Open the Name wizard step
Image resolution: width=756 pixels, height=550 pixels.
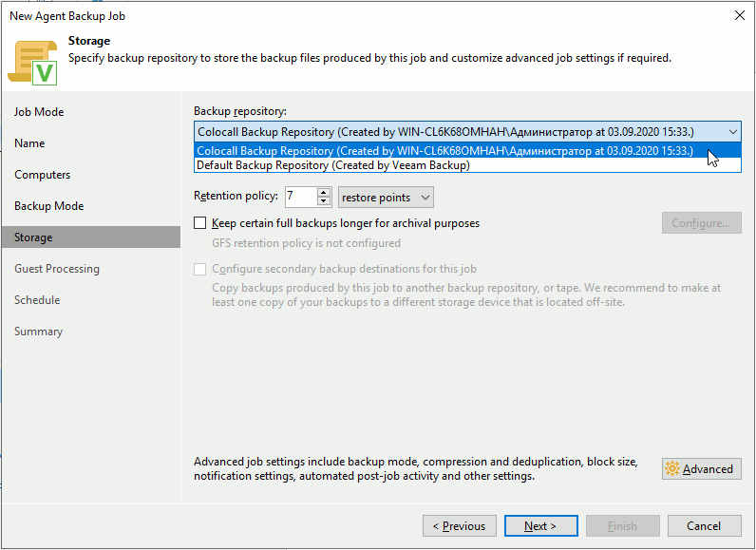click(x=29, y=143)
